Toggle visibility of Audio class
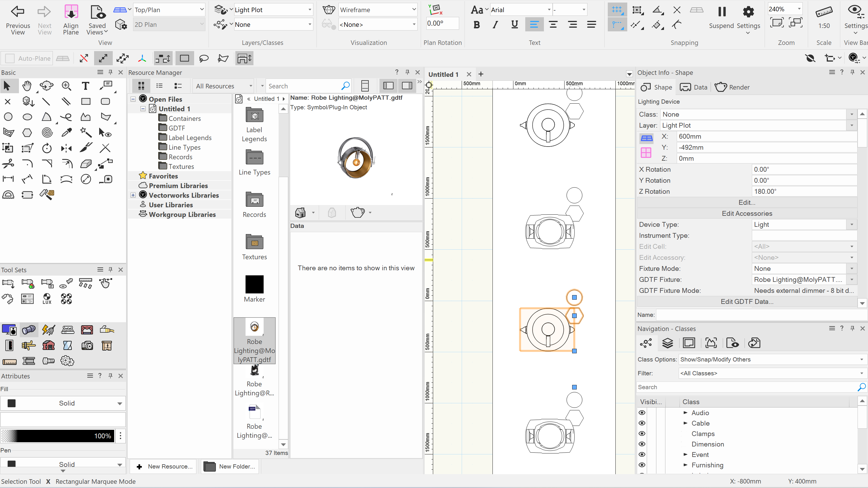The height and width of the screenshot is (488, 868). [x=642, y=413]
